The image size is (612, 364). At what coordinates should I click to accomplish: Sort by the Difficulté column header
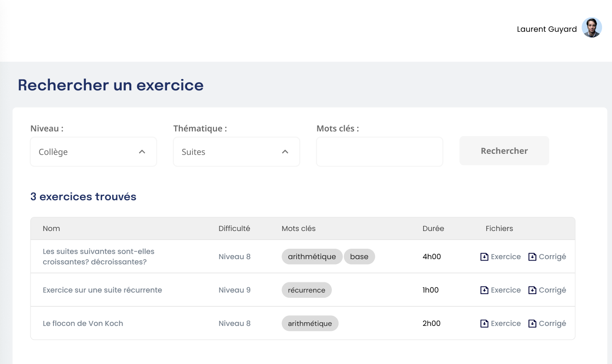pos(234,229)
